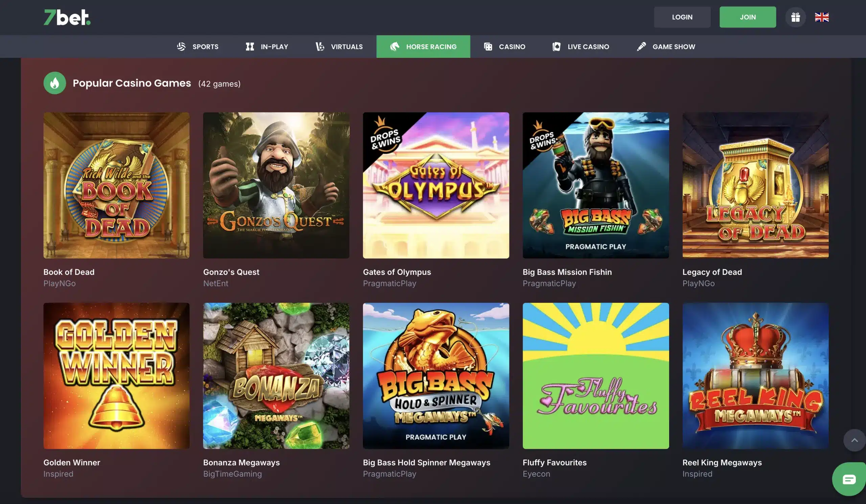Click the Game Show microphone icon

(641, 46)
